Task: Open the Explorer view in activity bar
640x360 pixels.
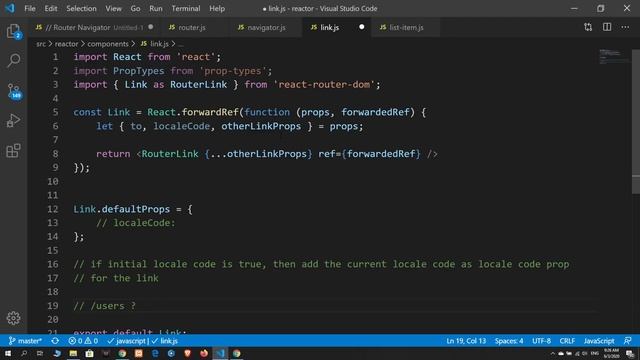Action: pos(13,31)
